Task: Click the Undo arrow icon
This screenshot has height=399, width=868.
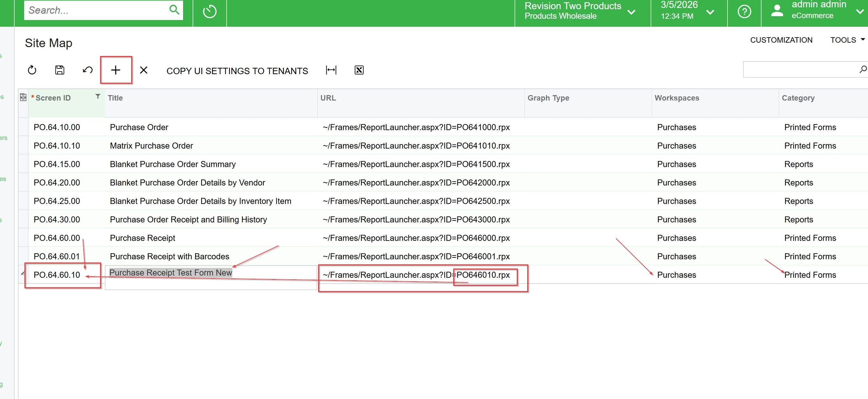Action: 88,70
